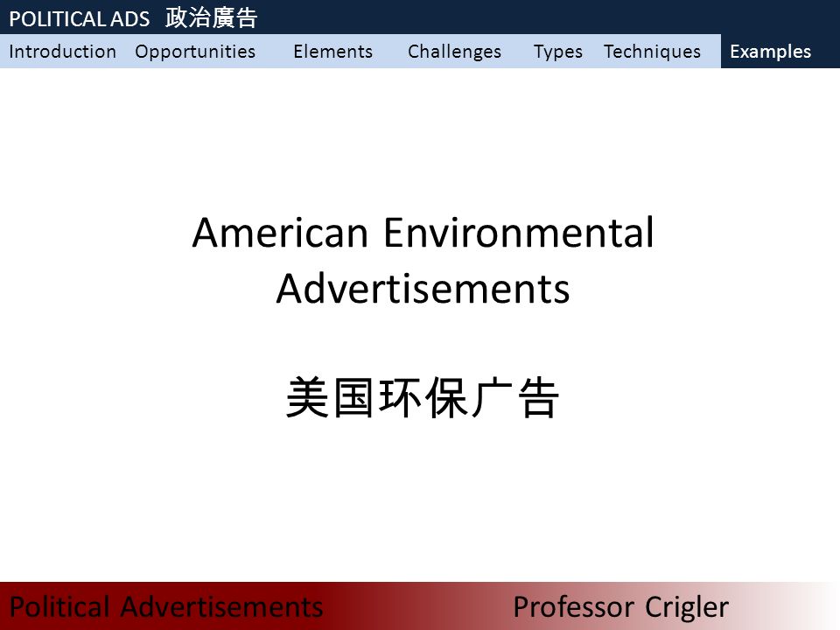840x630 pixels.
Task: Click the Professor Crigler footer text
Action: [x=621, y=607]
